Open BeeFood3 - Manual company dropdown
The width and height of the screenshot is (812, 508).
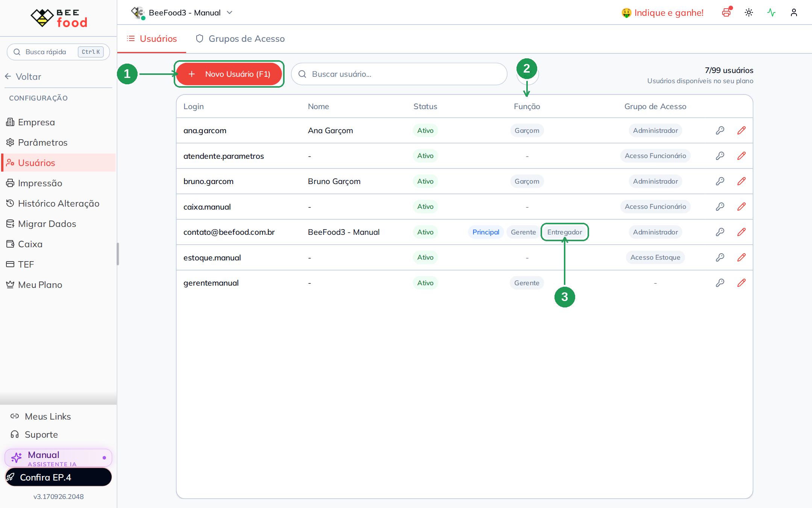pyautogui.click(x=182, y=13)
